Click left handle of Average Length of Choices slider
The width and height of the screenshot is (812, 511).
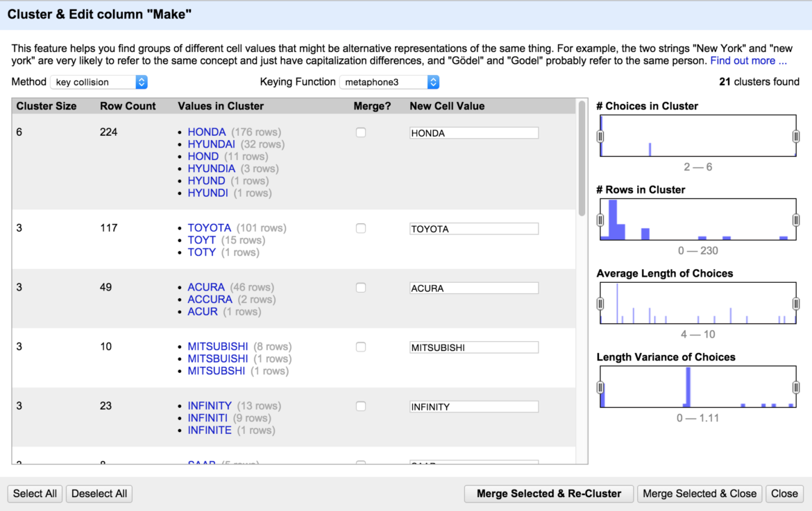pyautogui.click(x=600, y=304)
